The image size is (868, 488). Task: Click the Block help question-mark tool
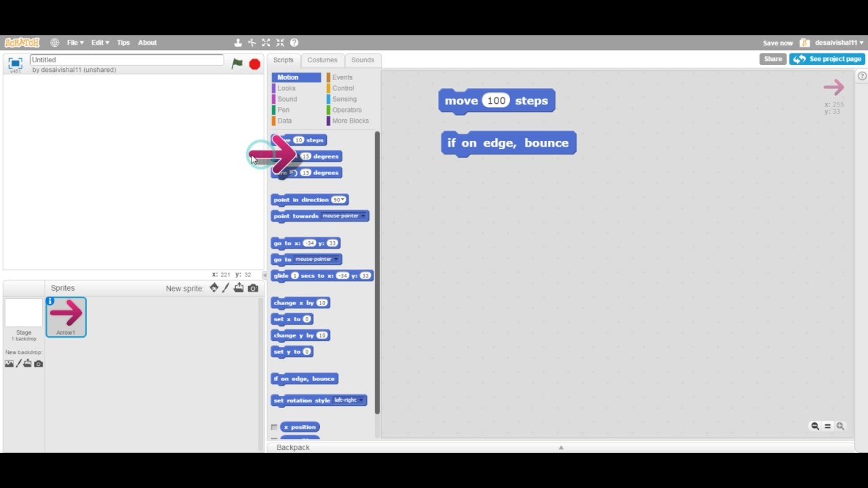coord(294,43)
